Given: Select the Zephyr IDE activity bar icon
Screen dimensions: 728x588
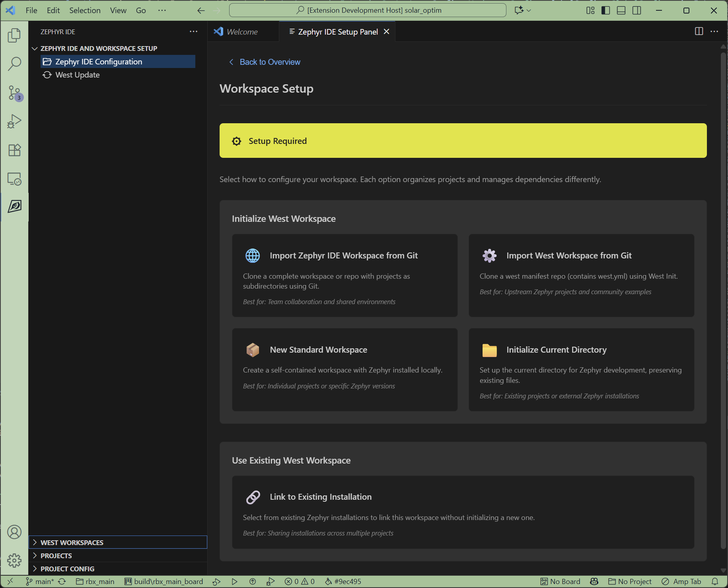Looking at the screenshot, I should click(x=14, y=207).
